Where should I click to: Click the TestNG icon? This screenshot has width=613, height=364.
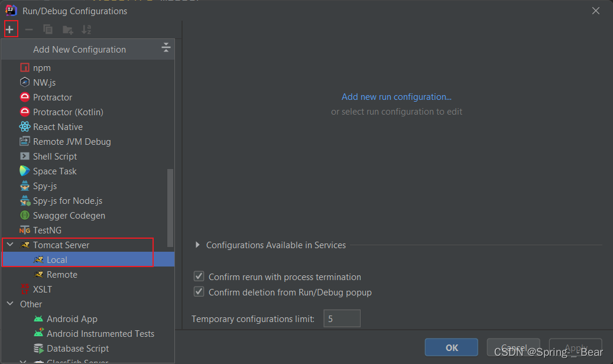click(25, 230)
